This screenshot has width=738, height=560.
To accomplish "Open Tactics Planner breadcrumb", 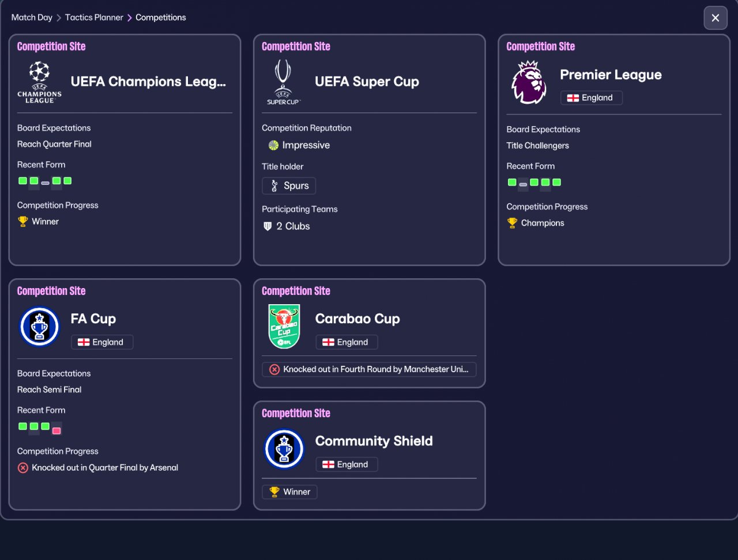I will click(94, 17).
